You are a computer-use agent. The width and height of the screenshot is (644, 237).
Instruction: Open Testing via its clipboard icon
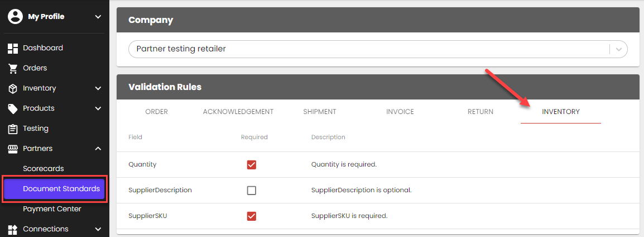(x=13, y=129)
